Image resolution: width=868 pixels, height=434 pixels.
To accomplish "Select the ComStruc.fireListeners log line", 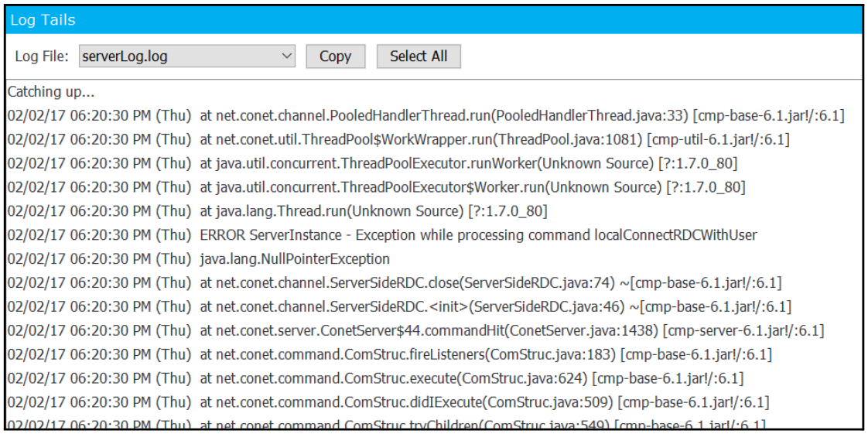I will 390,354.
